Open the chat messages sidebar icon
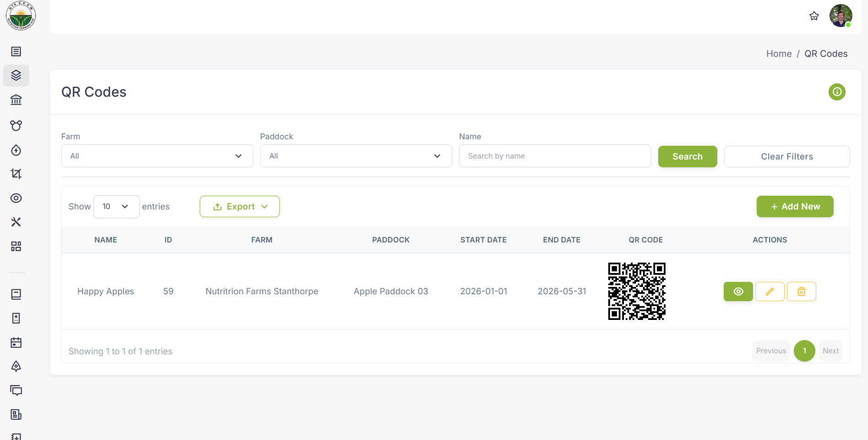This screenshot has height=440, width=868. pos(16,390)
